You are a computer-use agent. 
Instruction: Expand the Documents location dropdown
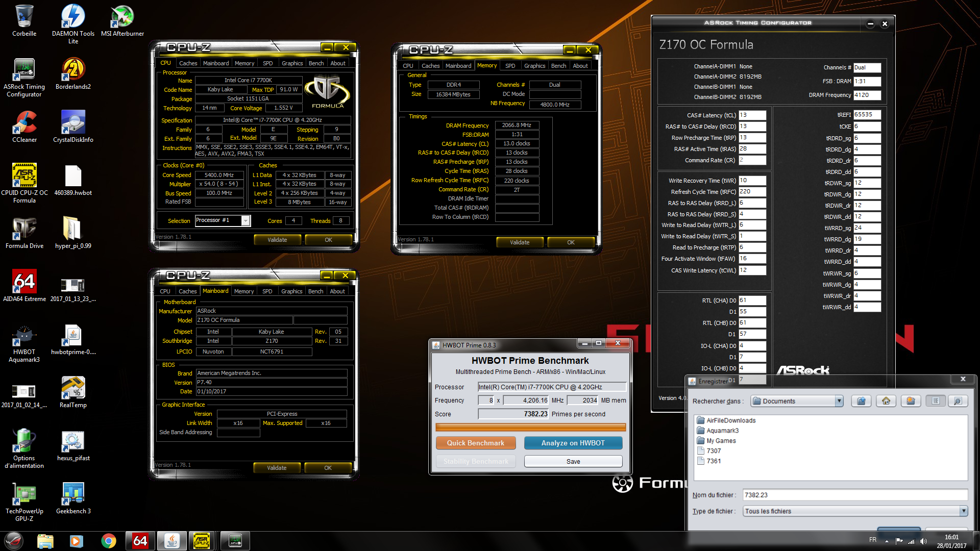point(839,401)
